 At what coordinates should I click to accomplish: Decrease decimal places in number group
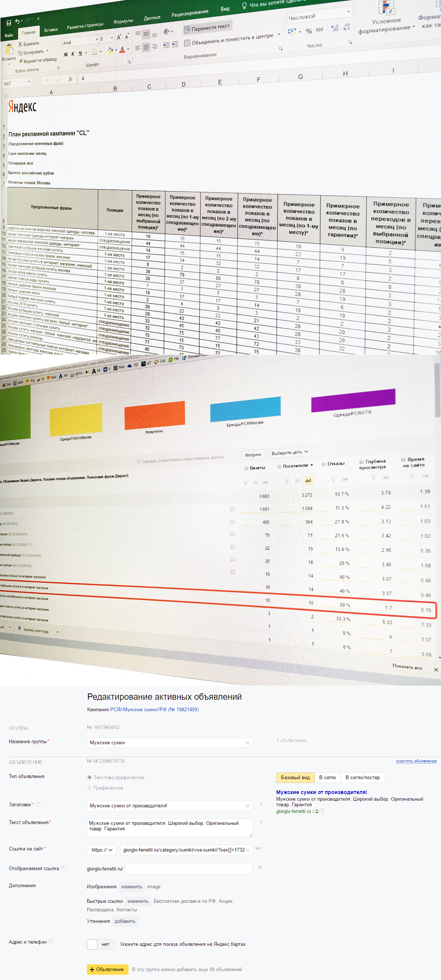(346, 27)
